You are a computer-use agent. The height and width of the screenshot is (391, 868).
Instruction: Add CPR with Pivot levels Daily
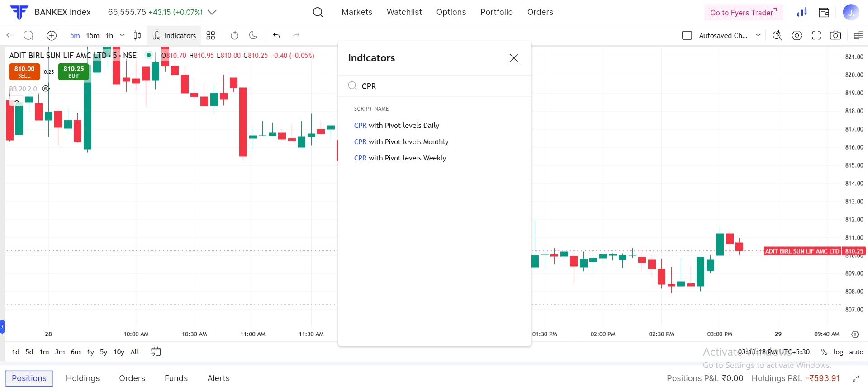coord(396,125)
